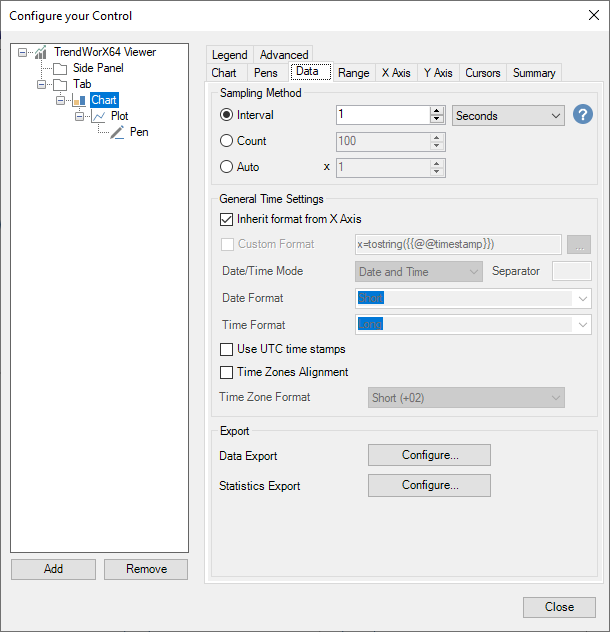This screenshot has height=632, width=610.
Task: Enable Use UTC time stamps checkbox
Action: tap(226, 349)
